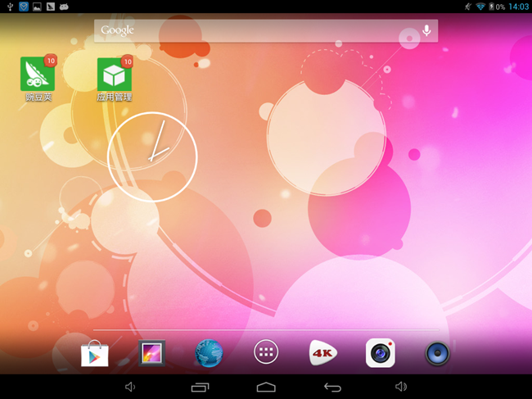Open the blue speaker Music app
Image resolution: width=532 pixels, height=399 pixels.
pyautogui.click(x=437, y=353)
